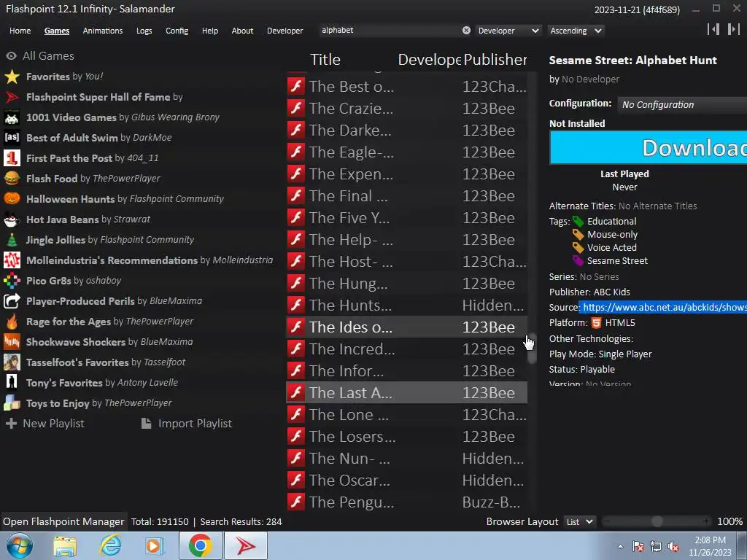Show All Games via the eye icon
The width and height of the screenshot is (747, 560).
coord(11,56)
